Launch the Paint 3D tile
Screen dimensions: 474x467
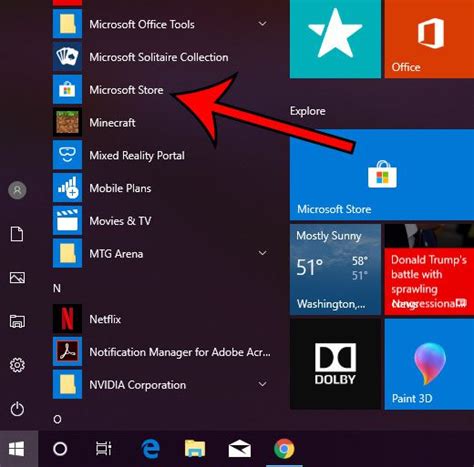coord(429,364)
